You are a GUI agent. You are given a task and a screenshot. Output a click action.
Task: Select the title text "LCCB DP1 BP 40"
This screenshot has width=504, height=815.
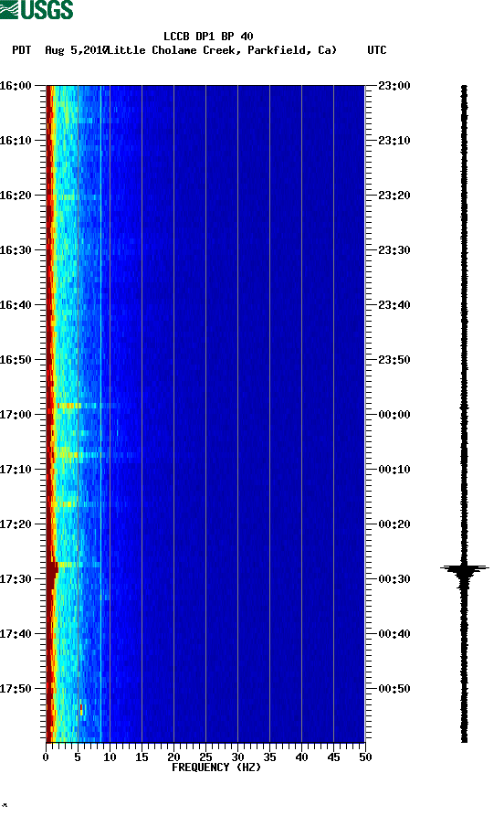click(x=208, y=37)
